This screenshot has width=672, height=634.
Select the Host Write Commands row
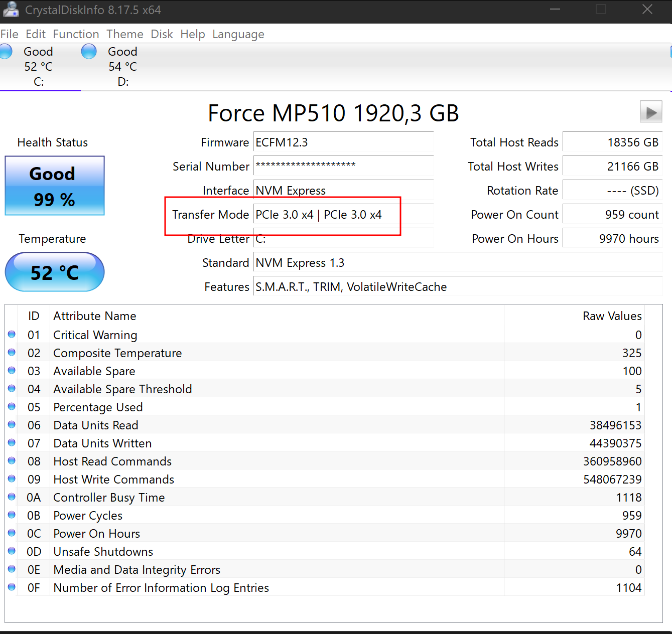[325, 480]
